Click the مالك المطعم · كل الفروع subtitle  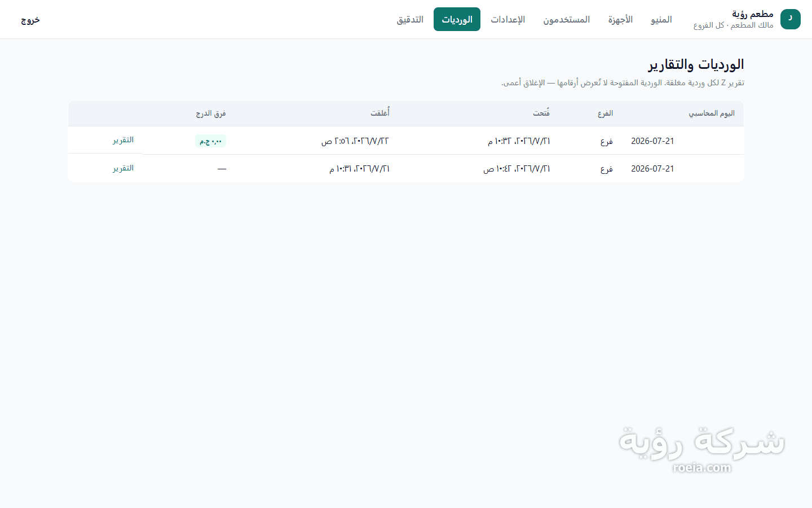coord(734,25)
